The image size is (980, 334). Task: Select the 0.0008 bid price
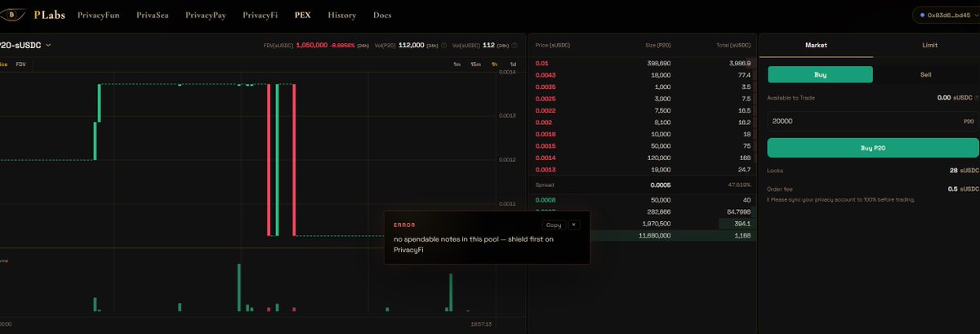(546, 199)
